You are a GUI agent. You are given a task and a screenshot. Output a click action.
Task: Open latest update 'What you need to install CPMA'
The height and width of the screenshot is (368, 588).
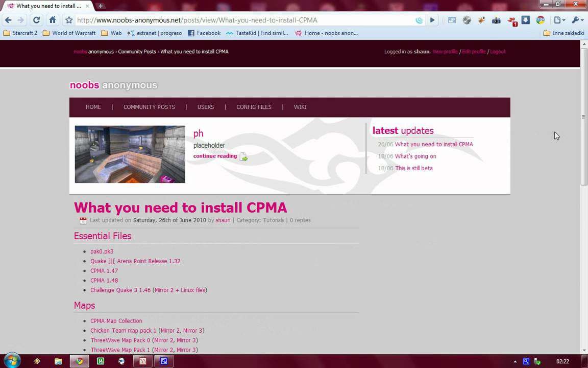[x=434, y=144]
